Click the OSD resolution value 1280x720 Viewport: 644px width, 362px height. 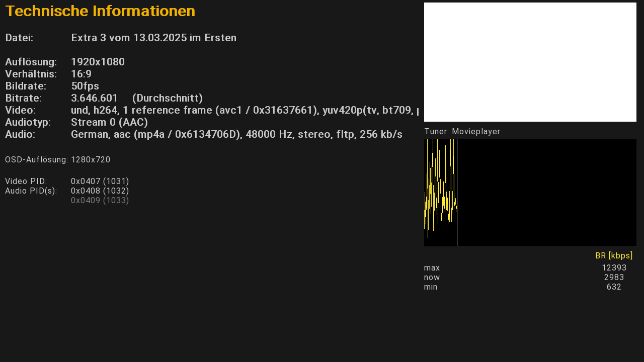tap(91, 160)
